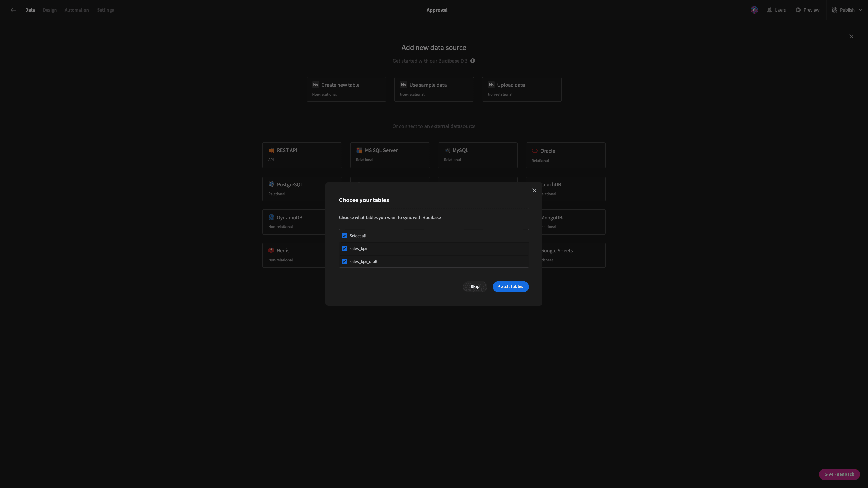The image size is (868, 488).
Task: Click the MS SQL Server icon
Action: point(359,150)
